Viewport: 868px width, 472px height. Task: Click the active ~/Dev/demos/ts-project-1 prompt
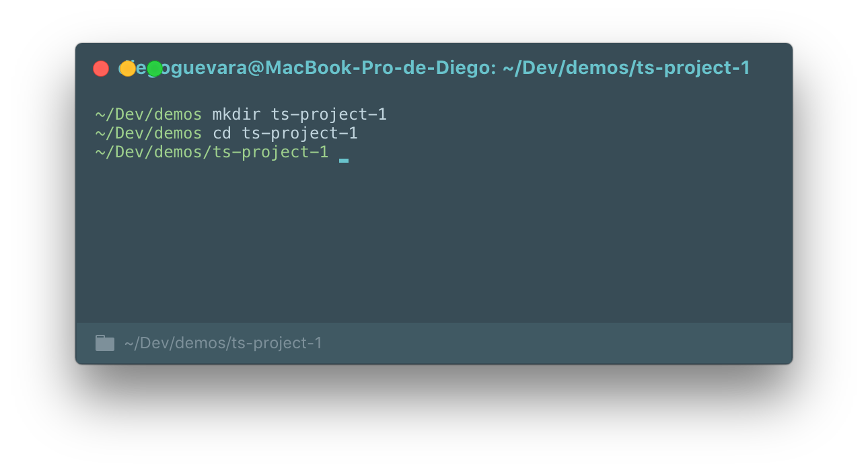coord(211,151)
